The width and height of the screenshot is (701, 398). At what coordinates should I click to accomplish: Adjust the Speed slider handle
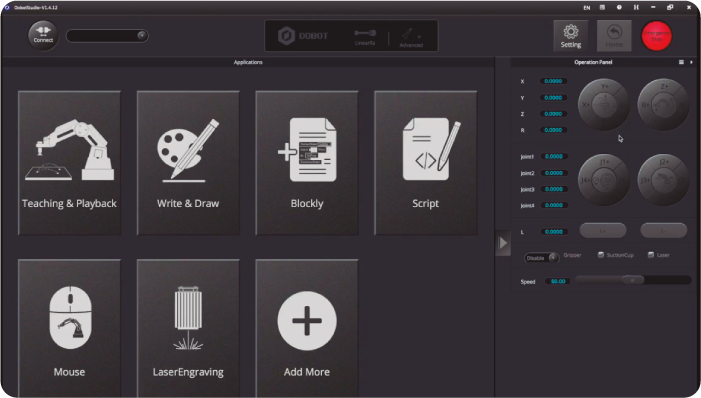(x=633, y=280)
